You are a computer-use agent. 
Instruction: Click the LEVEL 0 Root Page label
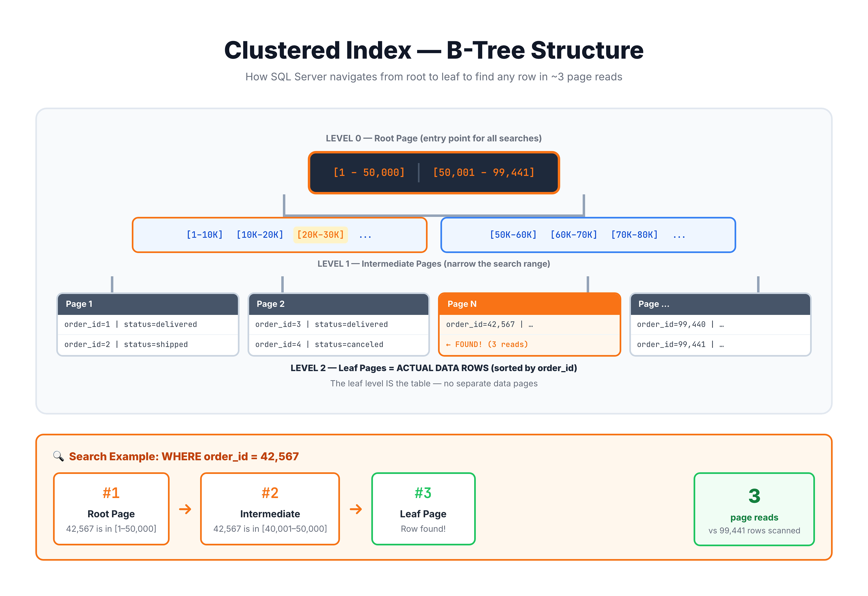tap(434, 138)
